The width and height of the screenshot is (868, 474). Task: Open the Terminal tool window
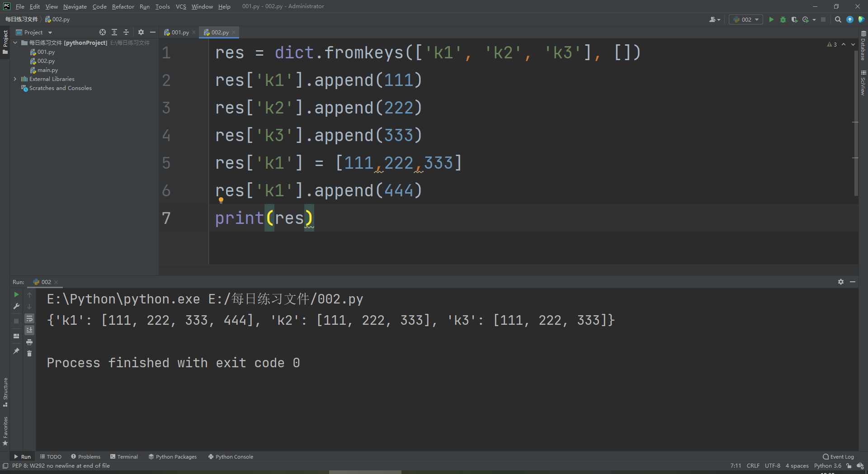[124, 457]
